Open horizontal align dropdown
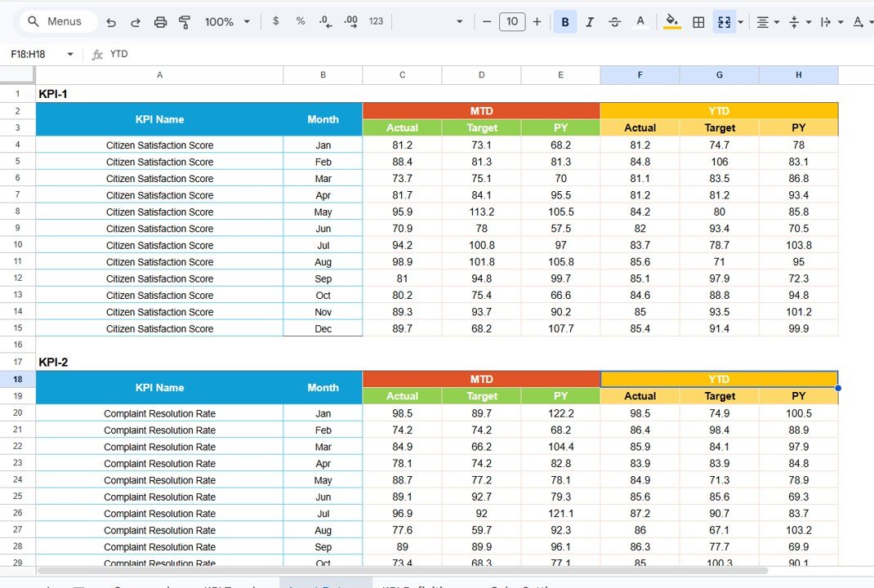Screen dimensions: 874x588 tap(768, 22)
